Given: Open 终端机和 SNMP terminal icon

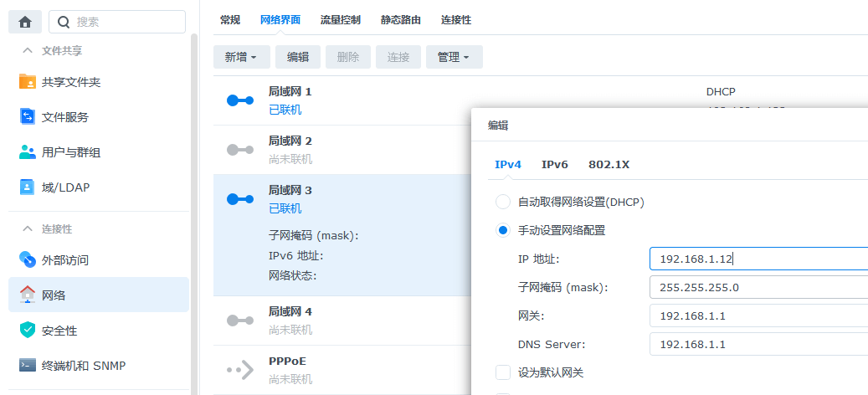Looking at the screenshot, I should coord(28,366).
